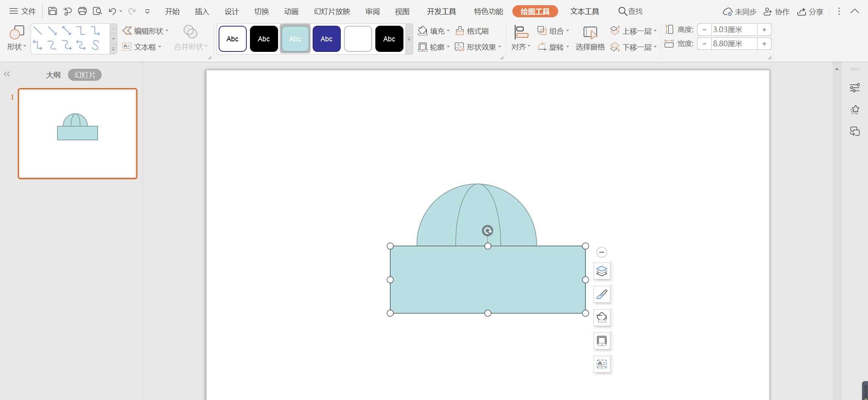Switch to the 幻灯片 thumbnails tab

84,74
